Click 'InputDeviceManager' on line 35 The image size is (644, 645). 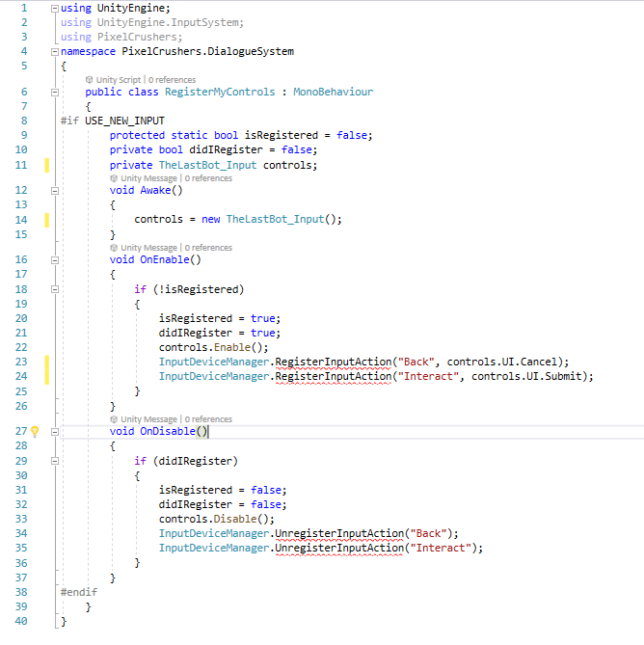(214, 548)
